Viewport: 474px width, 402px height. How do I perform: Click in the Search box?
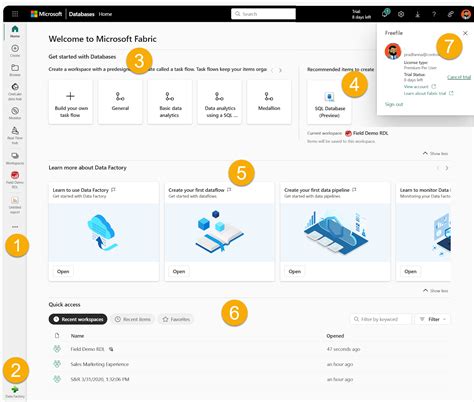tap(263, 14)
